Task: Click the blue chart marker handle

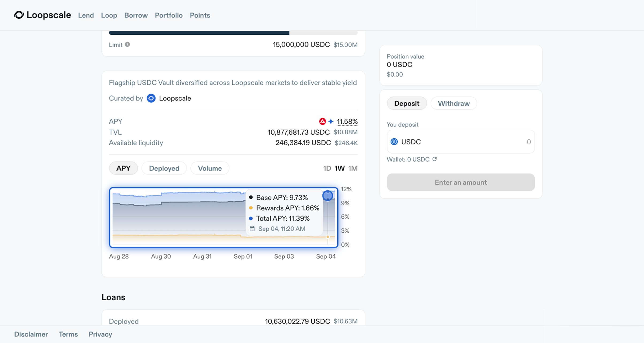Action: pos(327,196)
